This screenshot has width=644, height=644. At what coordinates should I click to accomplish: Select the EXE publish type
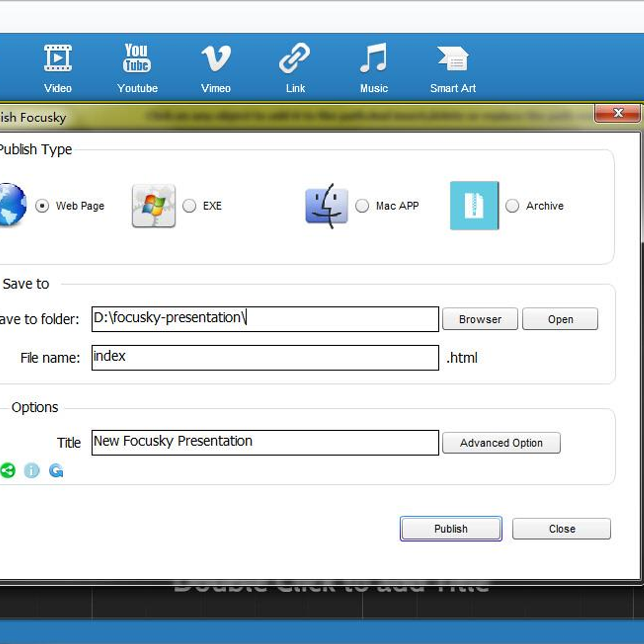click(189, 206)
